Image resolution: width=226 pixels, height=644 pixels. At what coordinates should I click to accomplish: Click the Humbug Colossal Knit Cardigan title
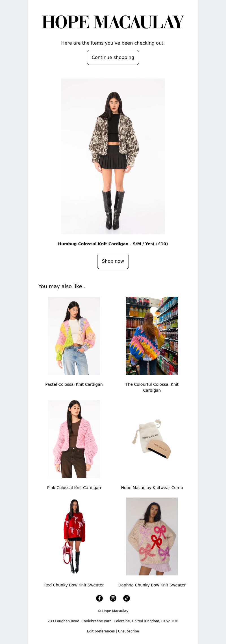[113, 244]
